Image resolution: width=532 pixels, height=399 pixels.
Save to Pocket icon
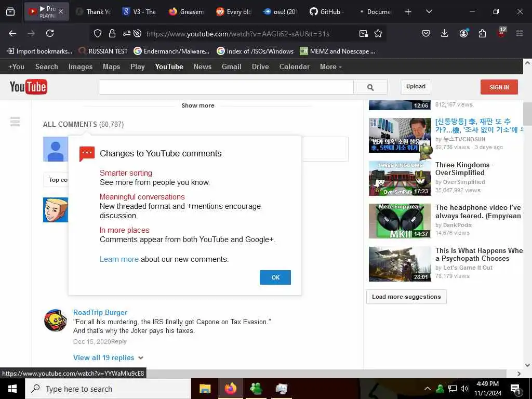426,33
